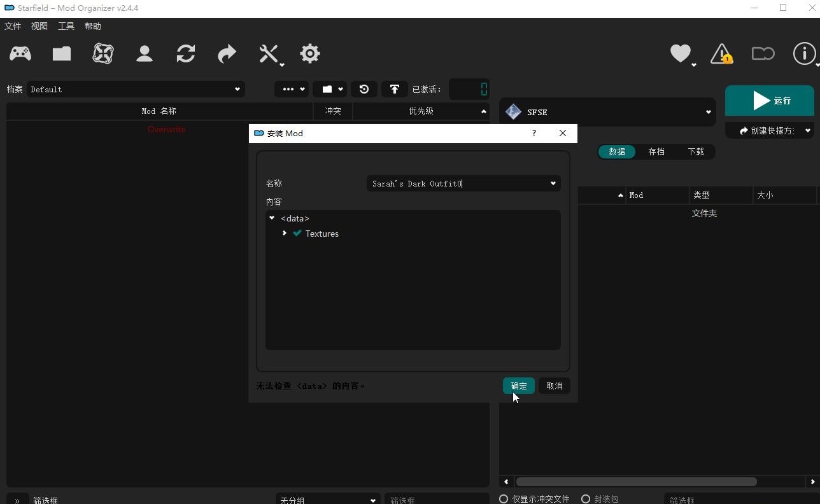
Task: Click the 文件夹 type cell
Action: click(x=704, y=213)
